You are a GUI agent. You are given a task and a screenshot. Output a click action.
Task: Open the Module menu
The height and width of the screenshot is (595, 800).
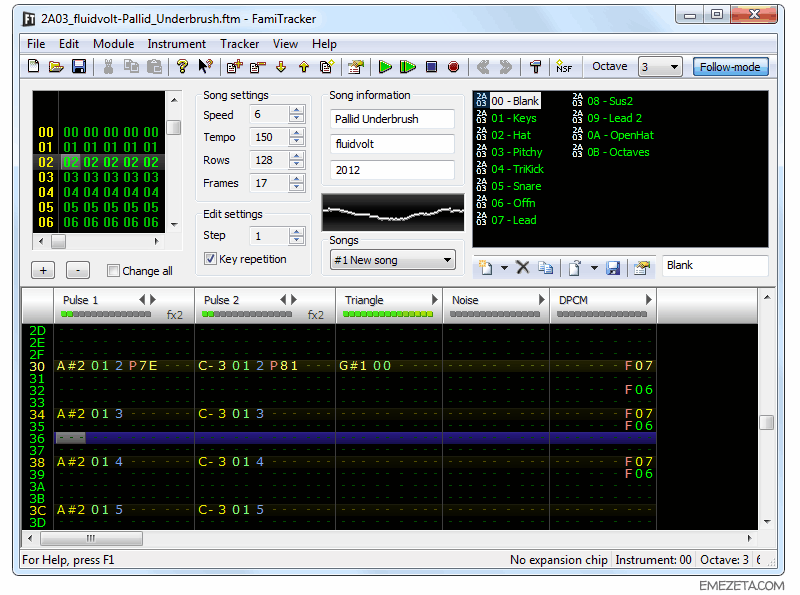[x=113, y=44]
